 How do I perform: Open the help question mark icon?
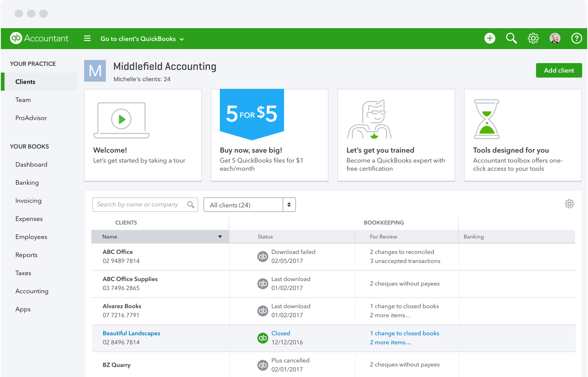[576, 38]
